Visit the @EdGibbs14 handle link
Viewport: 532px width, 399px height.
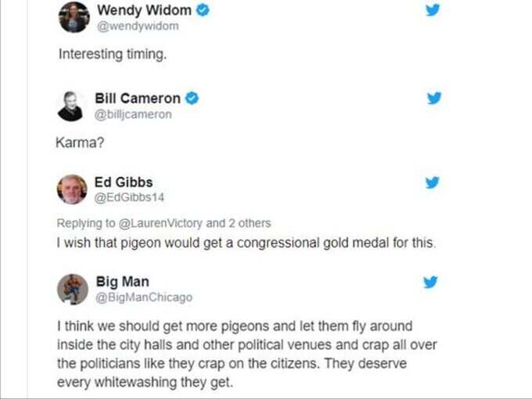[129, 197]
